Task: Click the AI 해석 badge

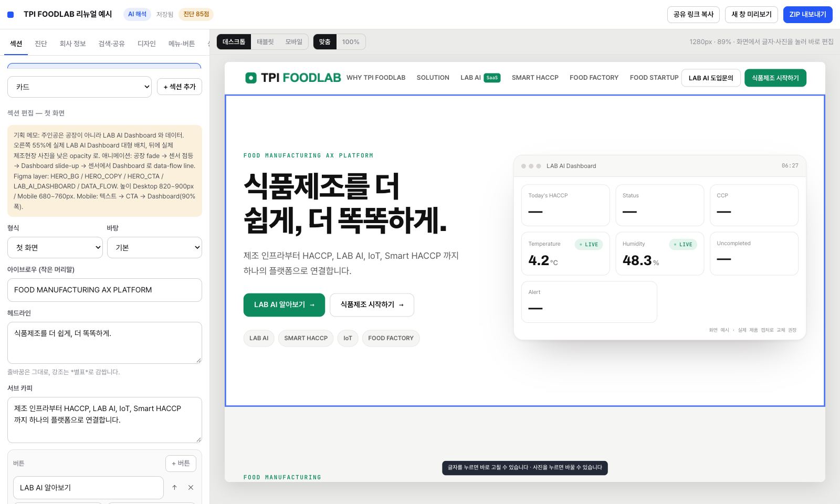Action: [x=137, y=14]
